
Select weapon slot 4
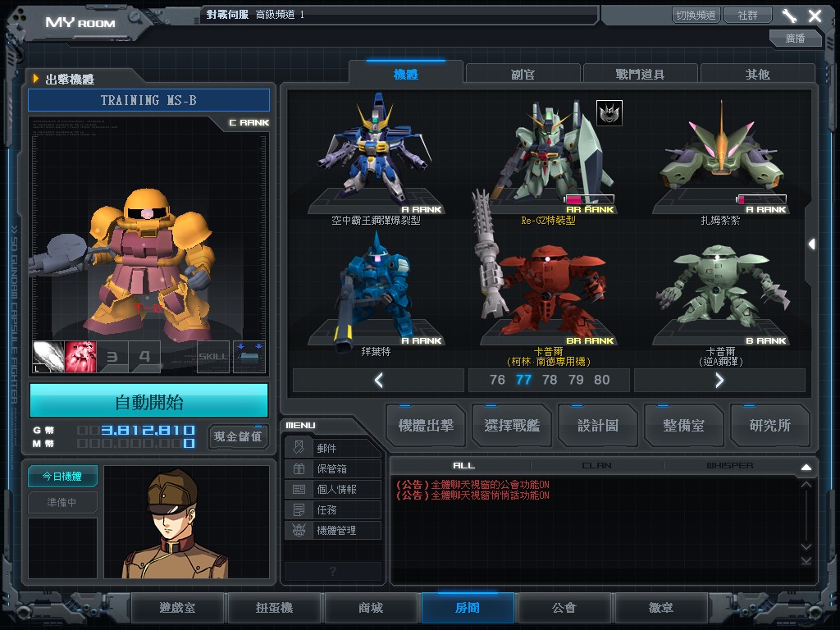(x=144, y=357)
